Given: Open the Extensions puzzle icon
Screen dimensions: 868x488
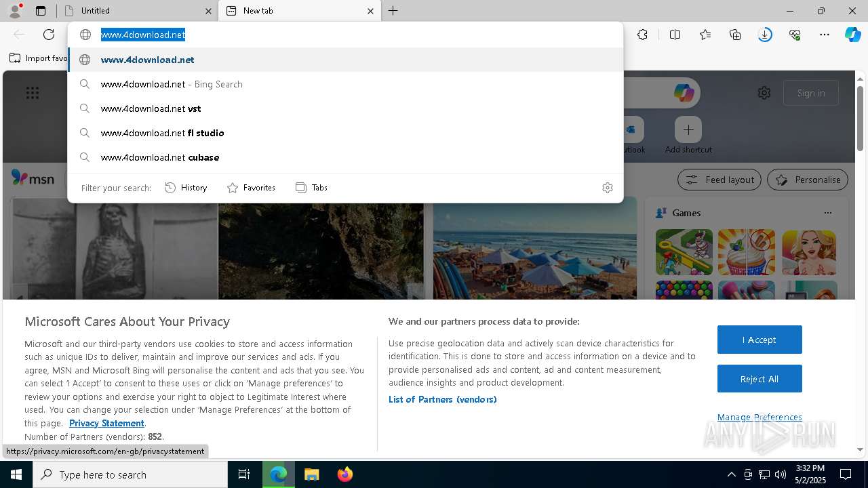Looking at the screenshot, I should [x=643, y=35].
